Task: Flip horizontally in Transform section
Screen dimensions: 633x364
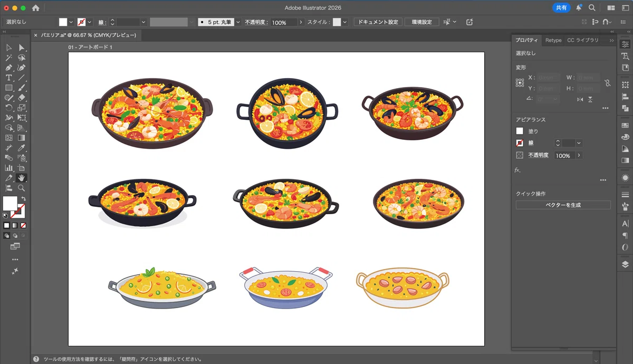Action: 580,99
